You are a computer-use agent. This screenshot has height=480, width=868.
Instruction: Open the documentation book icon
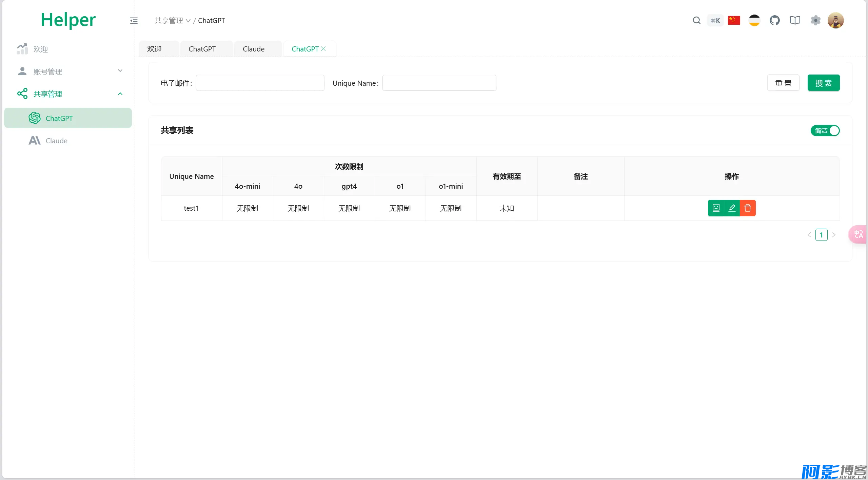(x=795, y=20)
